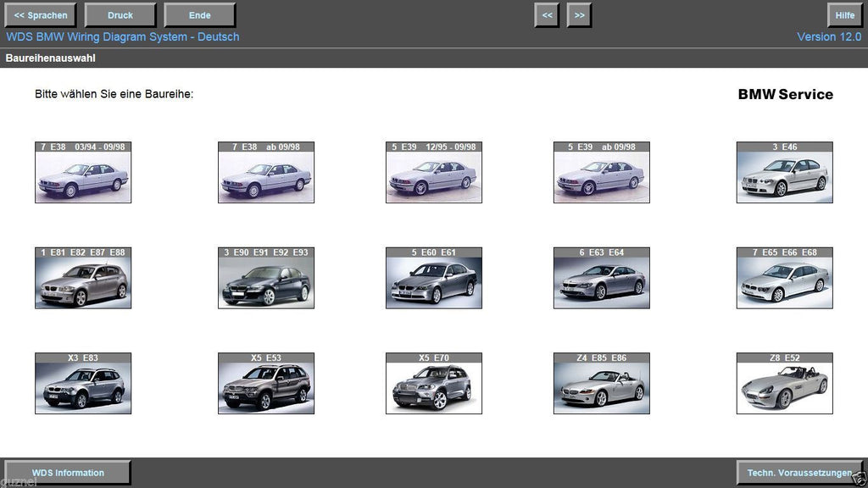Open the 7 E65 E66 E68 series
Viewport: 868px width, 488px height.
(x=784, y=278)
